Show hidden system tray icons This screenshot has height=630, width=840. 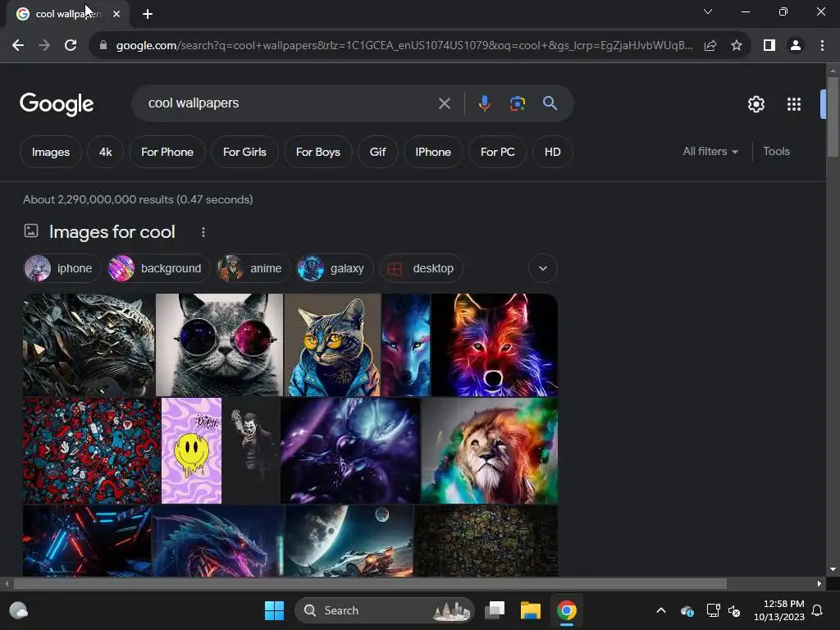(661, 610)
